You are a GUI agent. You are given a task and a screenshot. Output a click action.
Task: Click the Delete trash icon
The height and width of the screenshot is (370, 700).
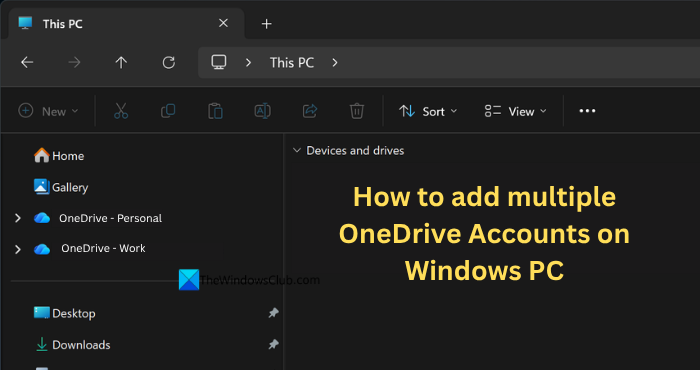357,111
